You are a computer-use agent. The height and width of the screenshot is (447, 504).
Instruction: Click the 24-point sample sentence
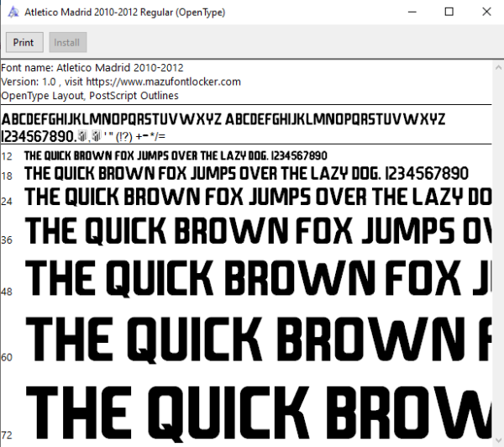258,197
